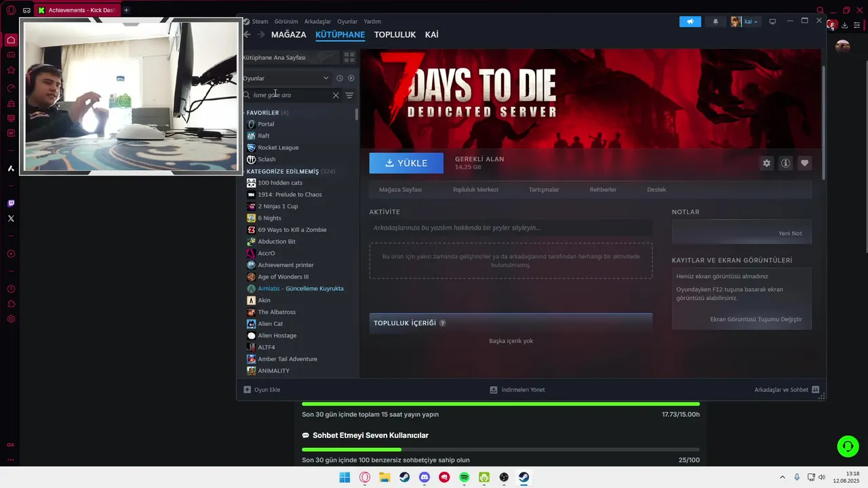Viewport: 868px width, 488px height.
Task: Open the Görünüm menu
Action: click(x=286, y=22)
